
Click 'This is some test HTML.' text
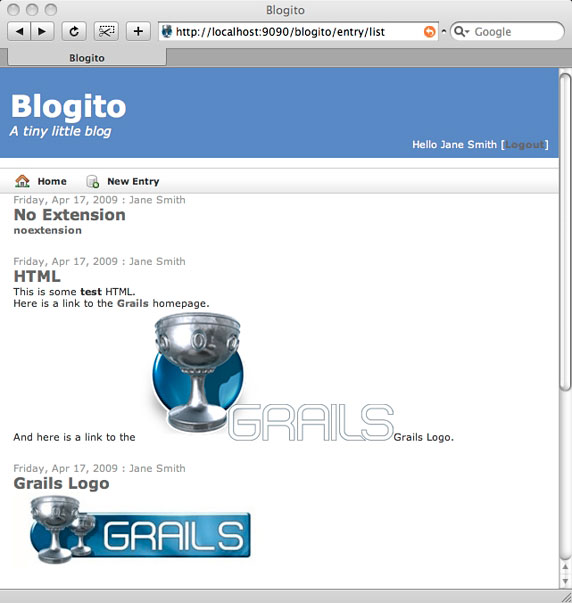pos(74,292)
